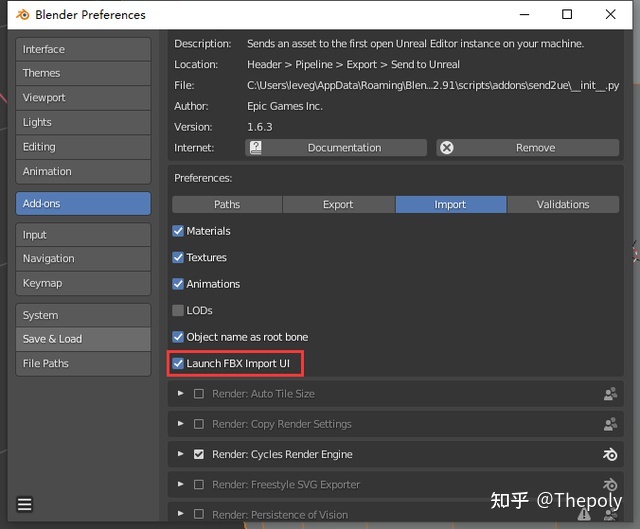The image size is (640, 529).
Task: Click the Documentation button
Action: pyautogui.click(x=336, y=148)
